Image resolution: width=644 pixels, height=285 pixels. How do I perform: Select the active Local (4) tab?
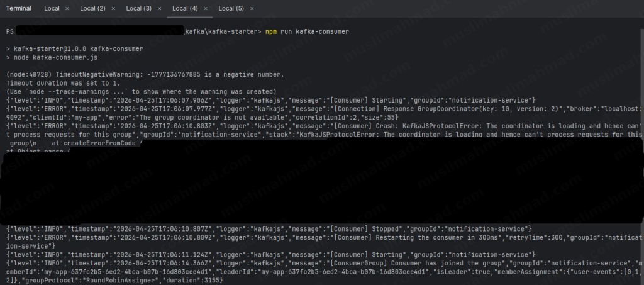point(185,9)
